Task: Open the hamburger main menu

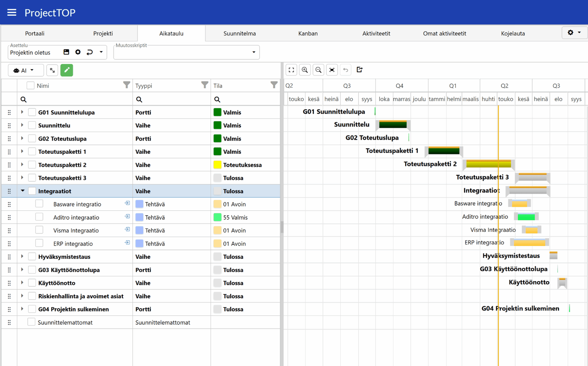Action: click(12, 13)
